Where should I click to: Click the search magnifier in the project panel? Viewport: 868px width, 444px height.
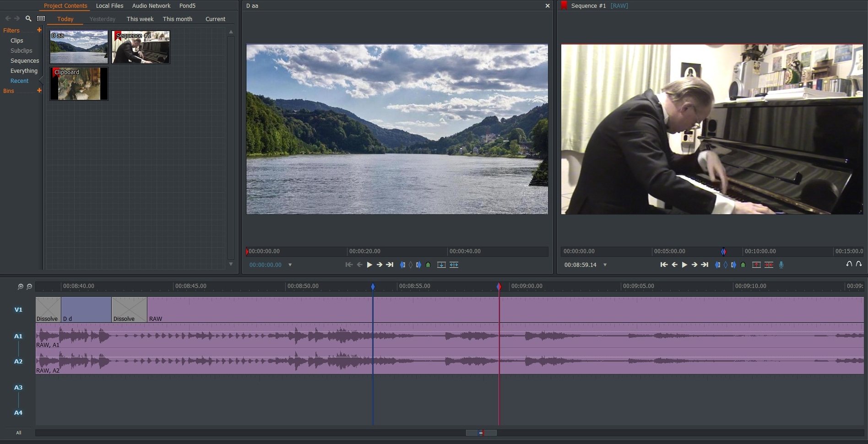(x=28, y=19)
